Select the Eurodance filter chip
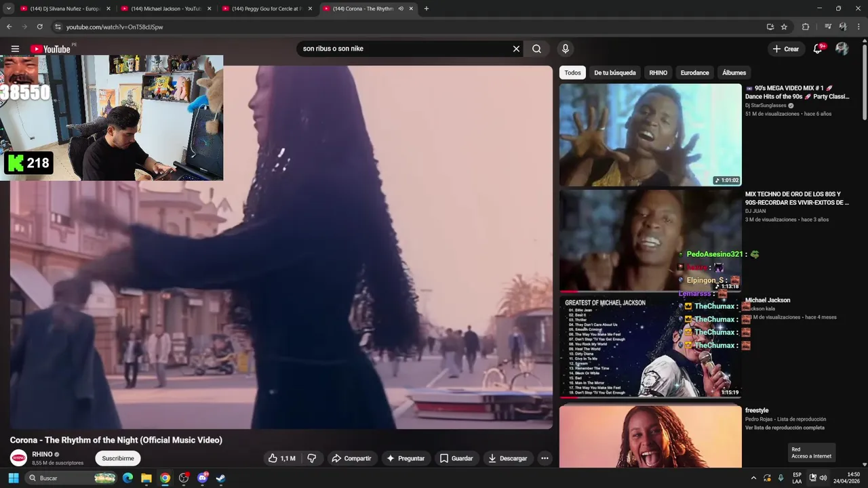Screen dimensions: 868x488 point(694,73)
